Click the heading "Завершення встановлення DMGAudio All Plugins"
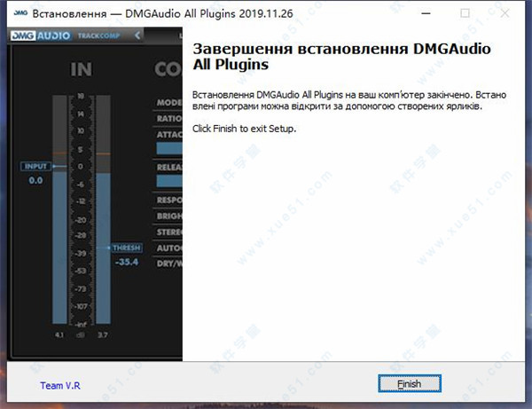The width and height of the screenshot is (532, 409). (x=341, y=57)
